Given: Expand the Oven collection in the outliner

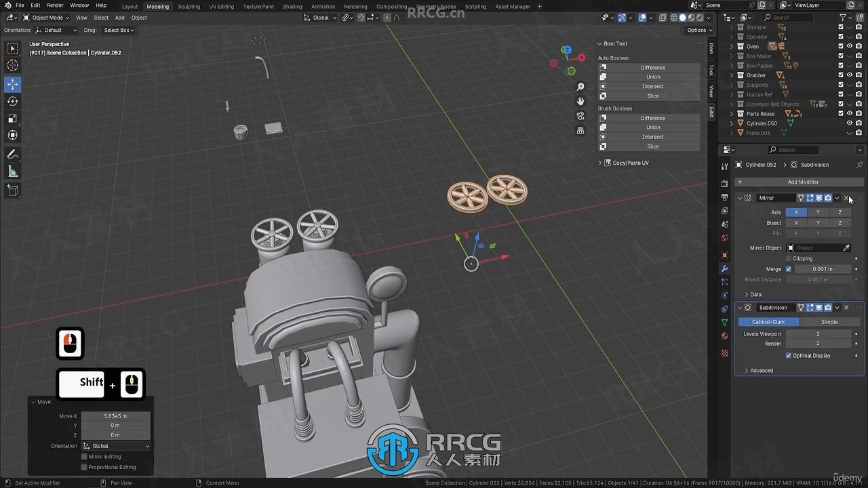Looking at the screenshot, I should 732,46.
